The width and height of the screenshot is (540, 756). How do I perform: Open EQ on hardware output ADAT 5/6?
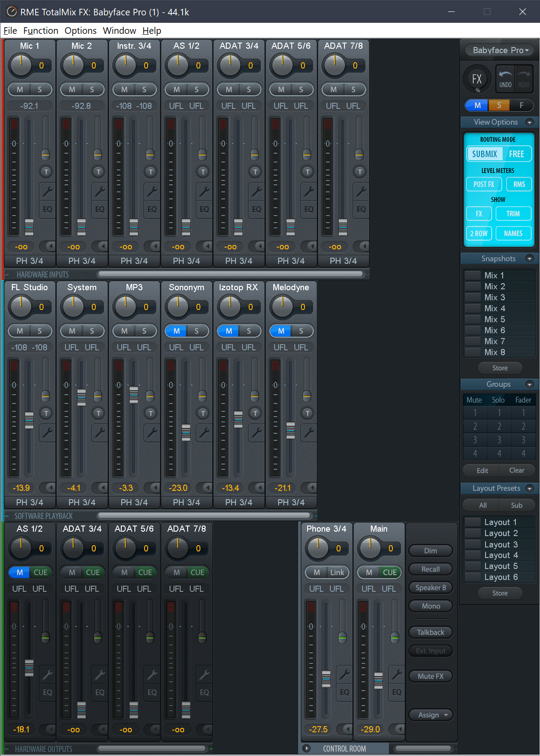152,692
